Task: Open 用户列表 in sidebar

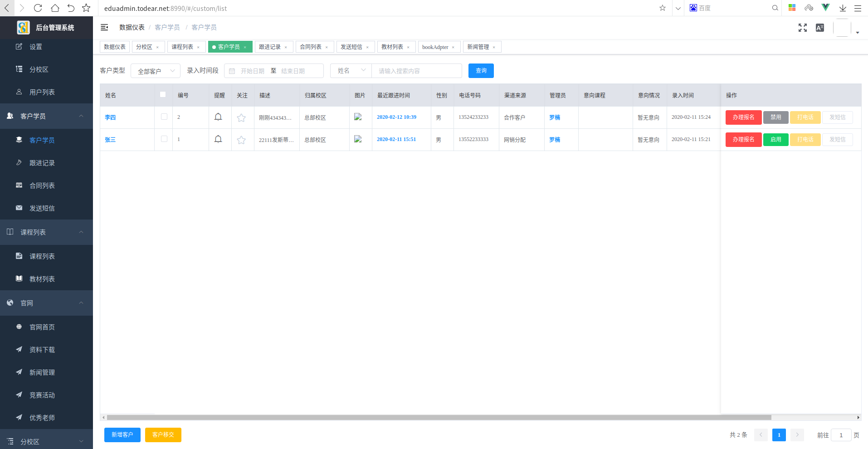Action: (46, 92)
